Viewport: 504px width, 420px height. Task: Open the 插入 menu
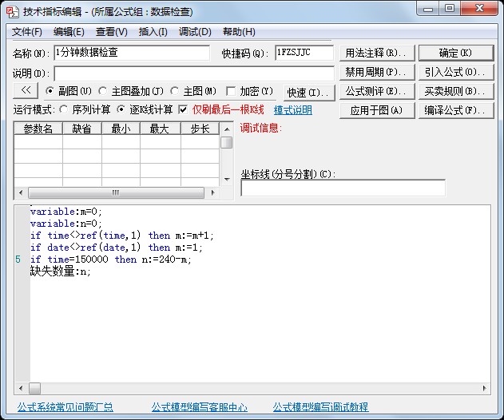click(153, 32)
